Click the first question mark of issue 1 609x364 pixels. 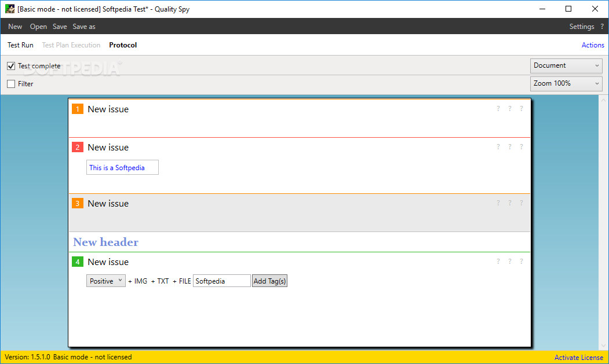point(498,109)
